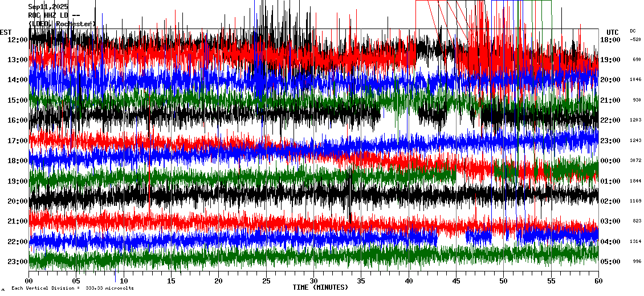This screenshot has width=644, height=296.
Task: Click the DC column header
Action: tap(633, 31)
